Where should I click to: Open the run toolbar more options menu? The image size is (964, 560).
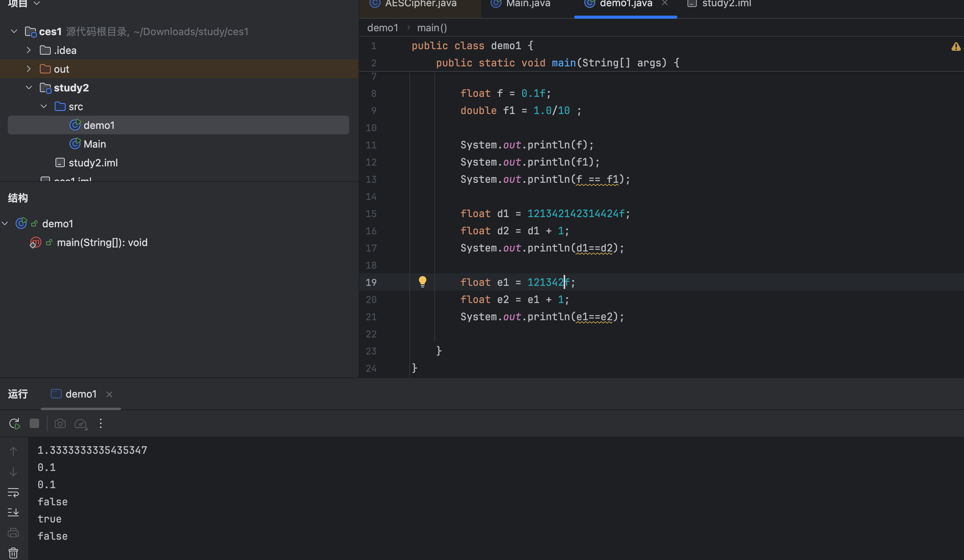(x=101, y=424)
